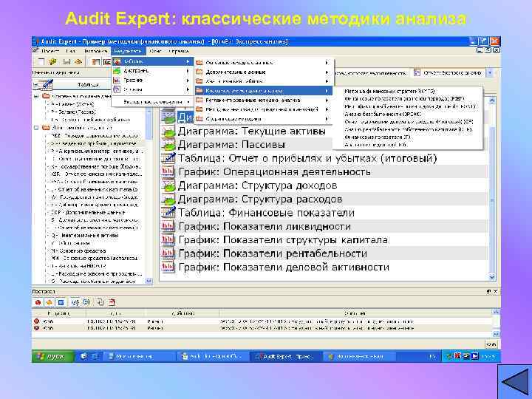
Task: Click the first quick launch icon beside пуск
Action: tap(83, 356)
